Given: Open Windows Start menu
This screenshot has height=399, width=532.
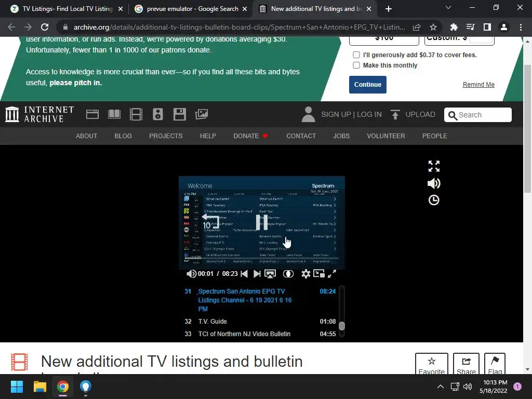Looking at the screenshot, I should tap(17, 387).
